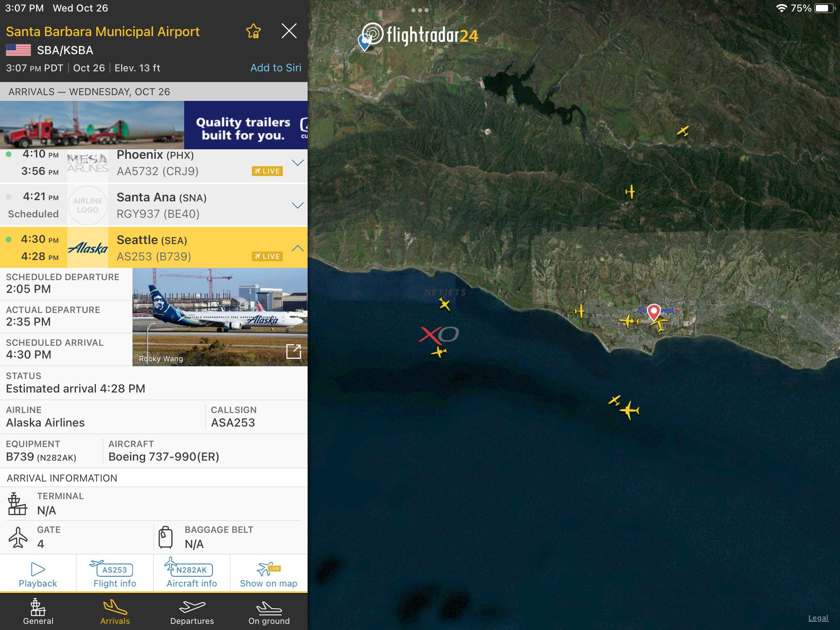
Task: Tap the terminal tower icon
Action: [17, 504]
